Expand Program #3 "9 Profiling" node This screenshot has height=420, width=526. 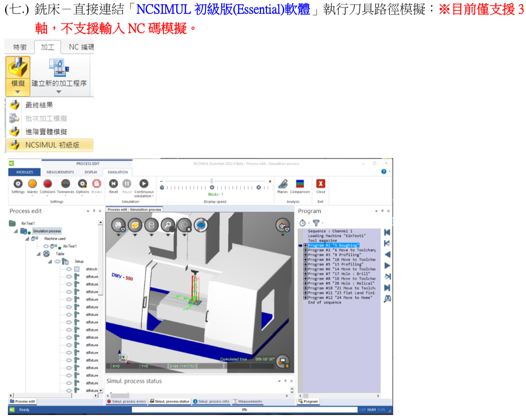point(306,255)
